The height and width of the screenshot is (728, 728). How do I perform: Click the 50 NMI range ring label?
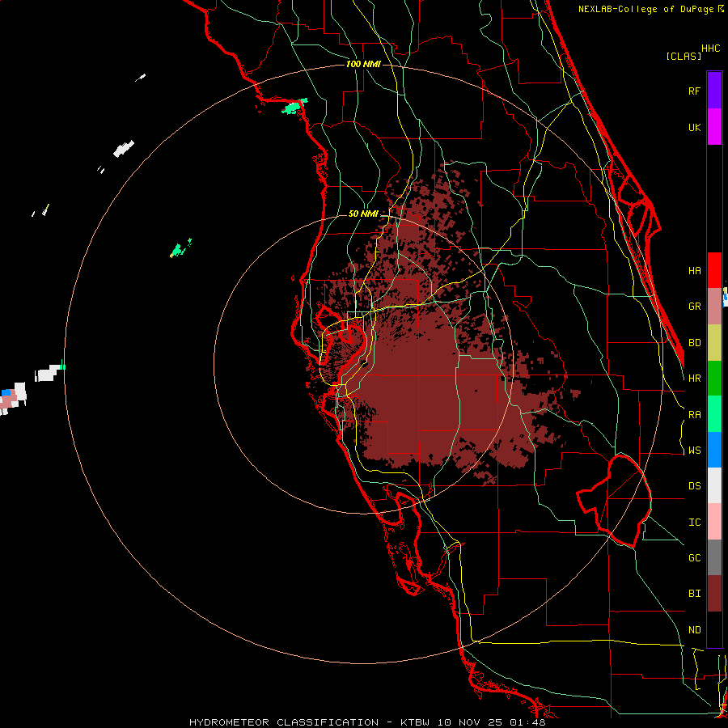(x=363, y=214)
